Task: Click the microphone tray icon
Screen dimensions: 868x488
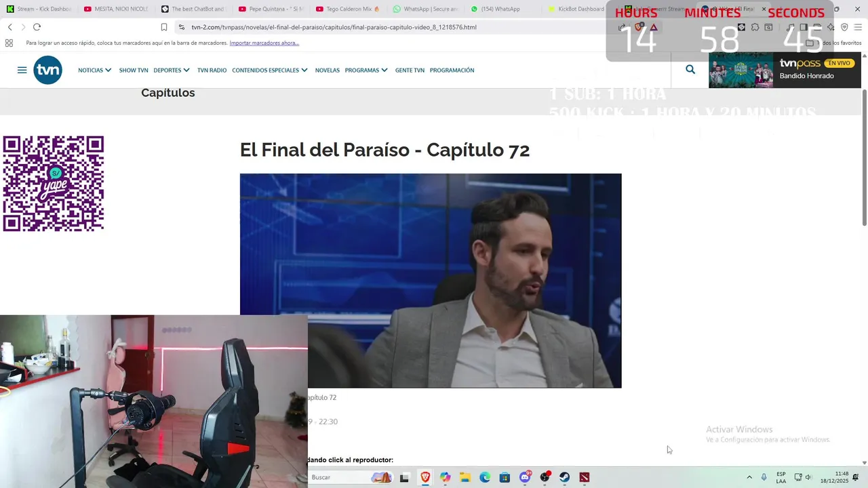Action: tap(764, 477)
